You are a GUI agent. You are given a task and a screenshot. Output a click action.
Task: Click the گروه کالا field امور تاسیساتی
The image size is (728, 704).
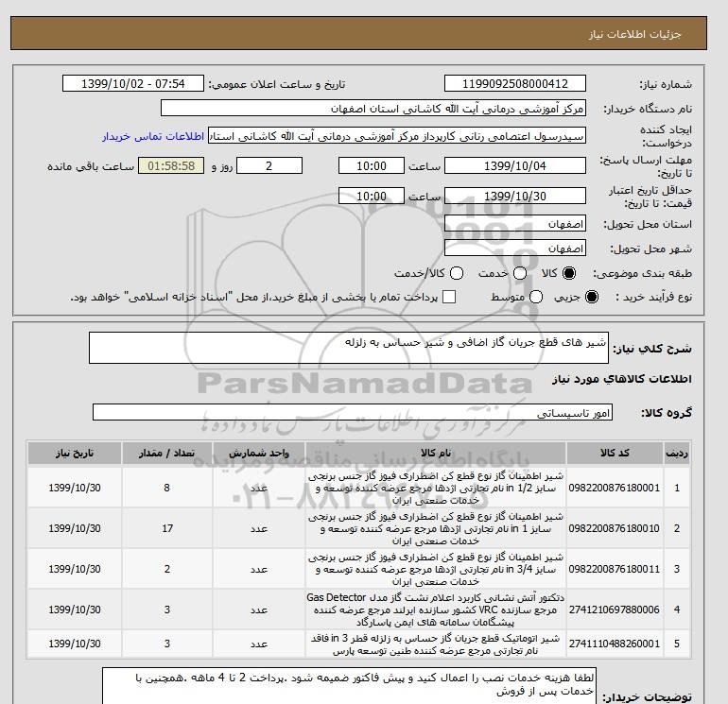coord(353,412)
